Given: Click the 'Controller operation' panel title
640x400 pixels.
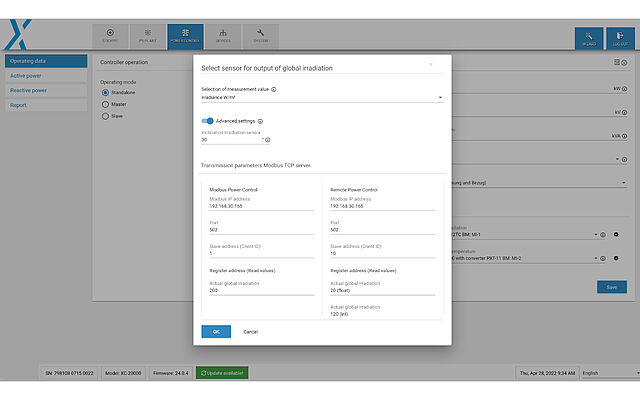Looking at the screenshot, I should 124,62.
